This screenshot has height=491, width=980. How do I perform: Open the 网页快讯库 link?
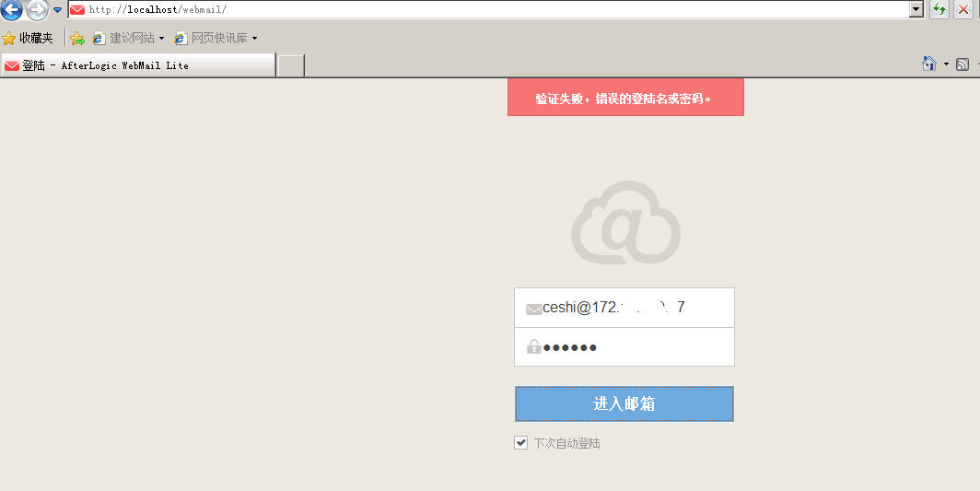pos(211,38)
